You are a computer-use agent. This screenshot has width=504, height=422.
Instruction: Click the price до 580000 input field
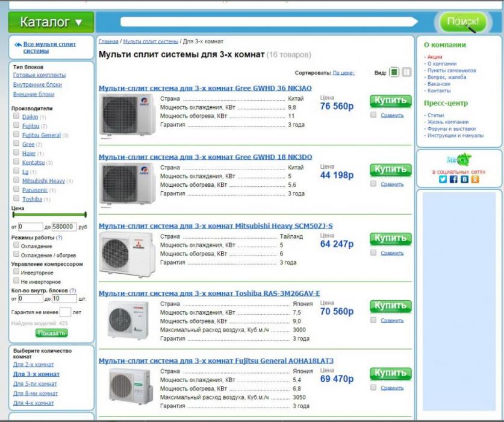(64, 227)
